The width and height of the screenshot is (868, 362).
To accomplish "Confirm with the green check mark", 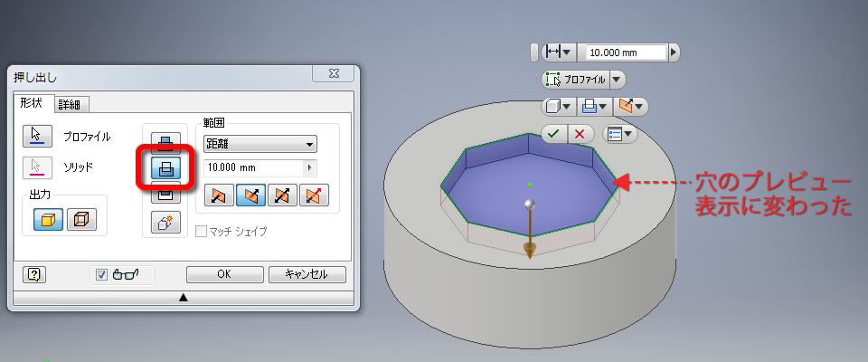I will pyautogui.click(x=554, y=134).
